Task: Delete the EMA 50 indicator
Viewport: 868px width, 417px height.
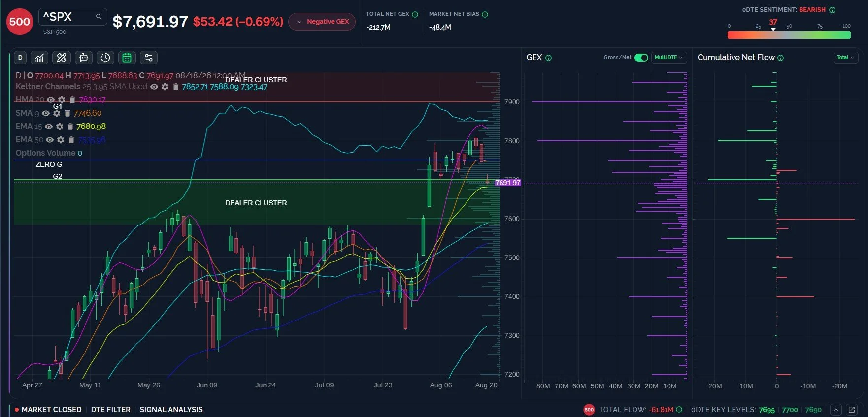Action: pyautogui.click(x=71, y=140)
